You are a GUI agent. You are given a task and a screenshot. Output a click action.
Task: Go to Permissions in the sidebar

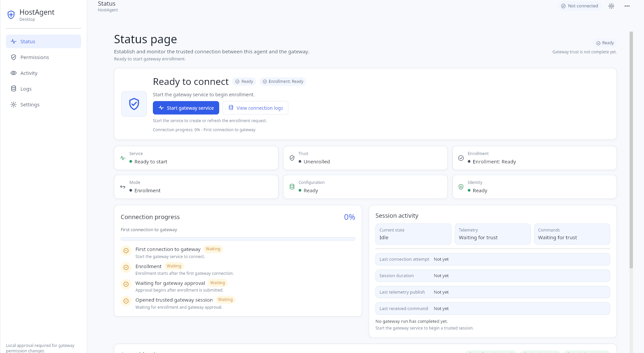coord(44,57)
